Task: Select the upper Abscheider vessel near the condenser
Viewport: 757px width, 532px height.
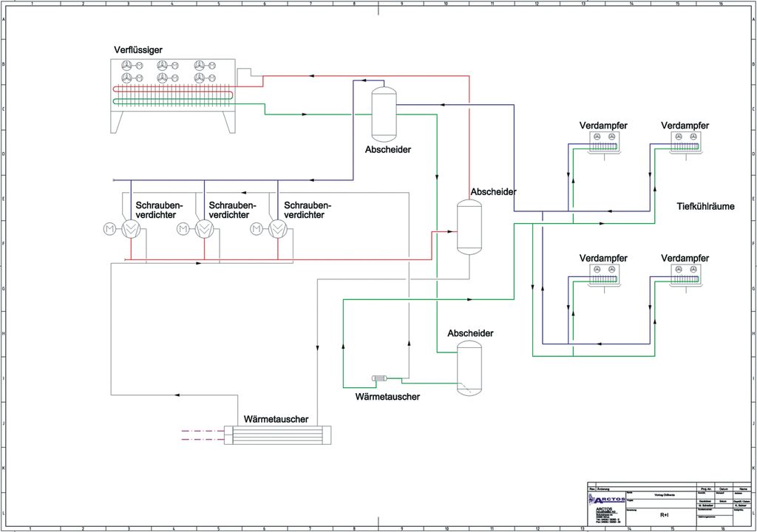Action: click(383, 113)
